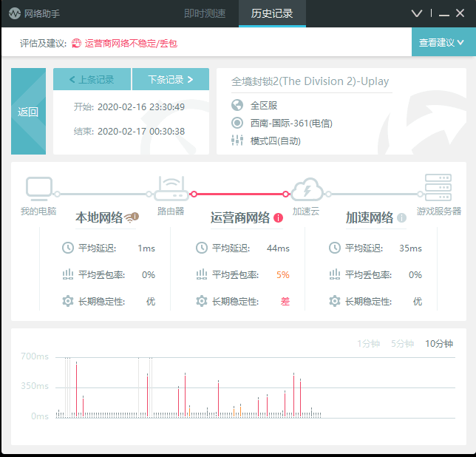Click the 我的电脑 monitor icon

pos(39,189)
